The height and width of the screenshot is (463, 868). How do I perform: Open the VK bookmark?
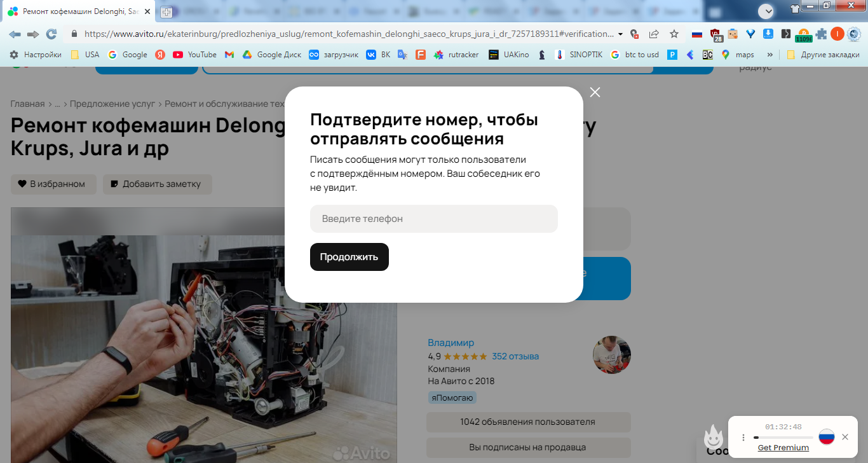(379, 55)
